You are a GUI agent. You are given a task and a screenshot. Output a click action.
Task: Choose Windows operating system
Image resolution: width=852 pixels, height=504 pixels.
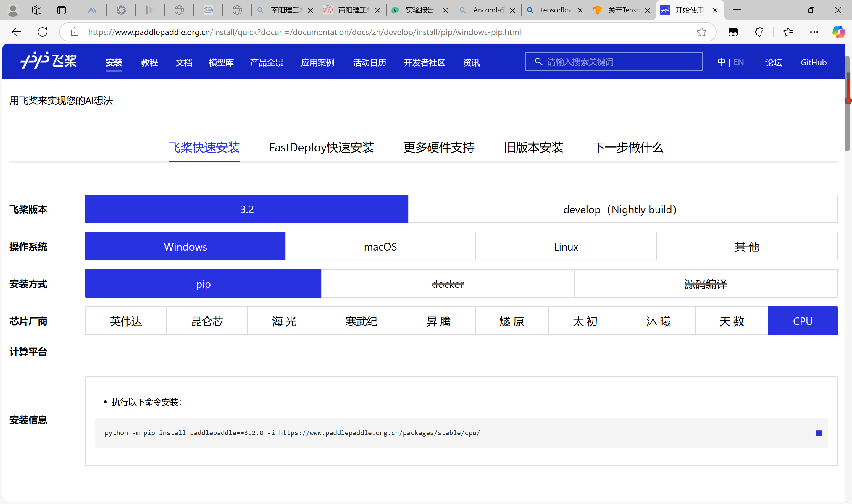pyautogui.click(x=185, y=246)
